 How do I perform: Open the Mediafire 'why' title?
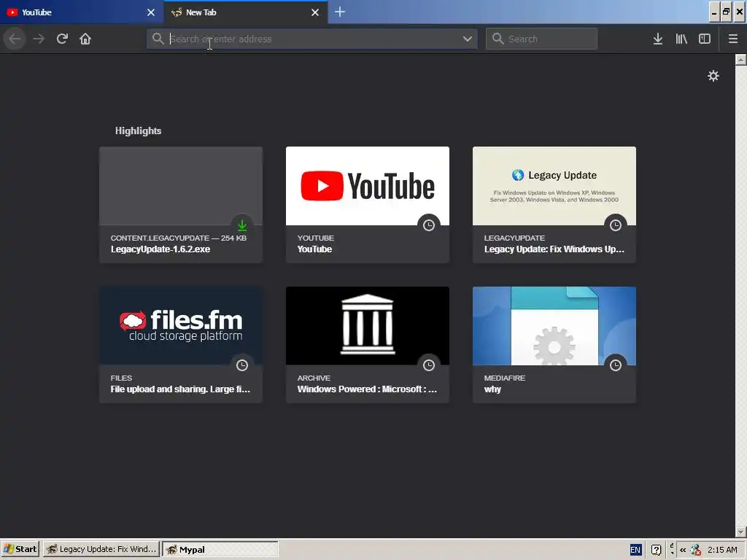(x=492, y=389)
